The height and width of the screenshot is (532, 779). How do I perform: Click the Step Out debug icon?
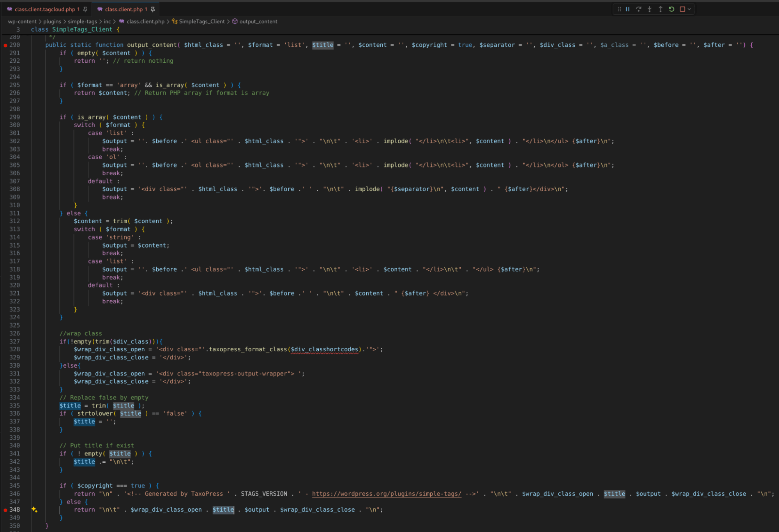pos(660,9)
